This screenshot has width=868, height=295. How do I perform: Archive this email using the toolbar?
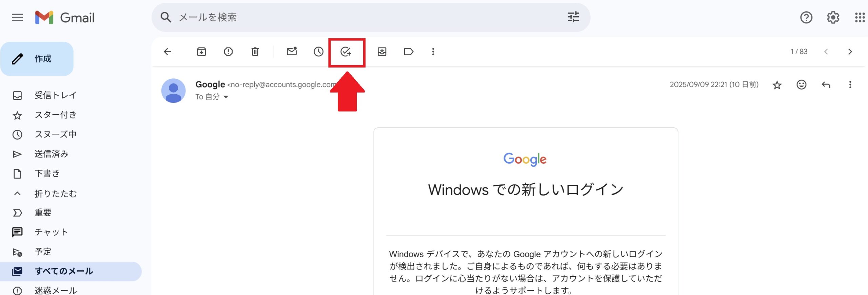click(x=201, y=52)
